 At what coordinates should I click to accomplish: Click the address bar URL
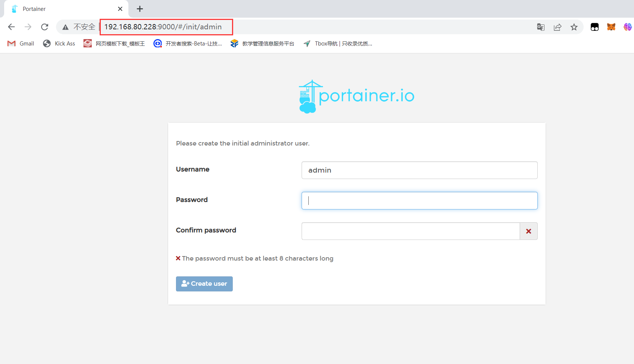coord(163,27)
